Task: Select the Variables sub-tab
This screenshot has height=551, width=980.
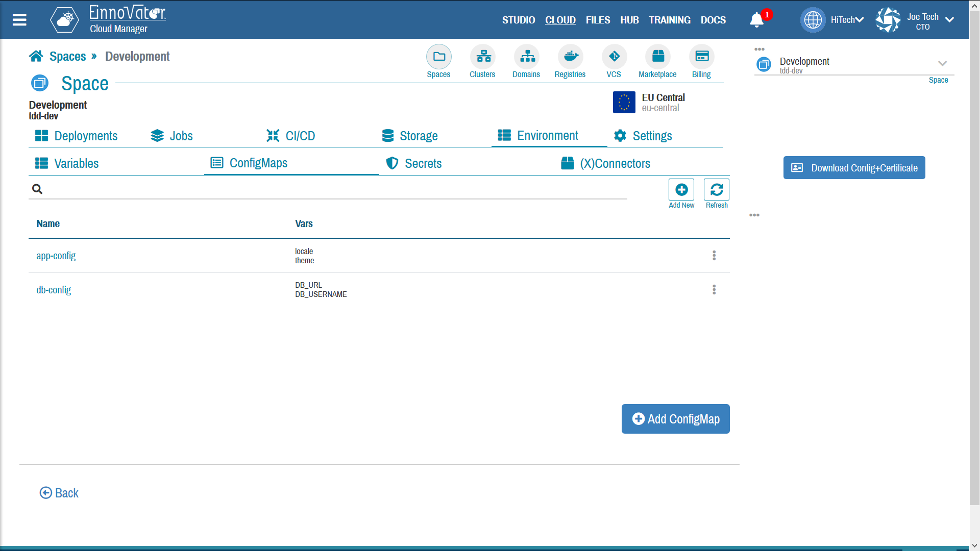Action: (x=66, y=163)
